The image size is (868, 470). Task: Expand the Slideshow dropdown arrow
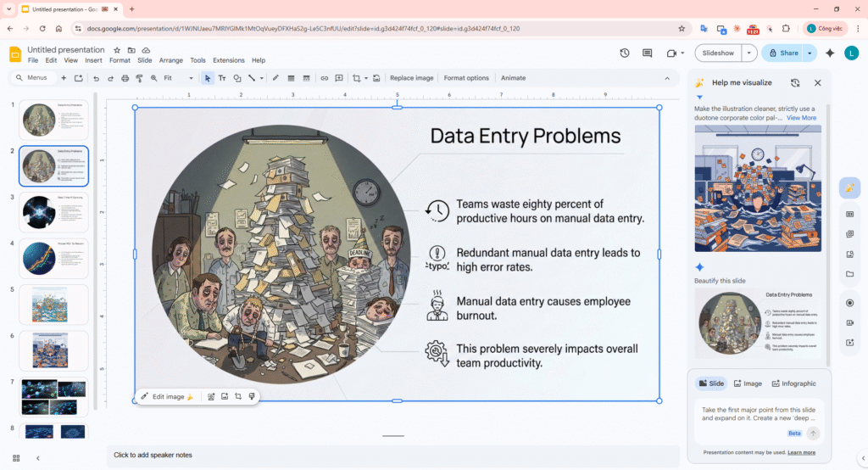pos(748,53)
